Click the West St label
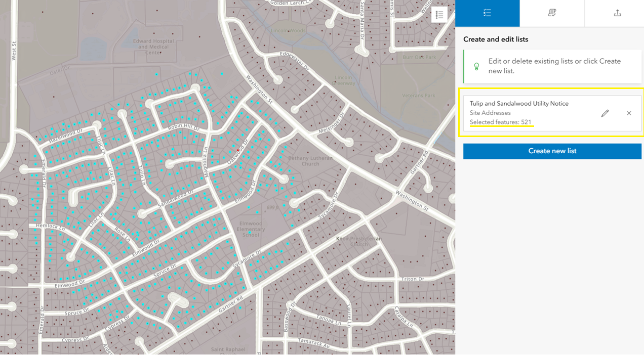This screenshot has width=644, height=355. click(14, 52)
